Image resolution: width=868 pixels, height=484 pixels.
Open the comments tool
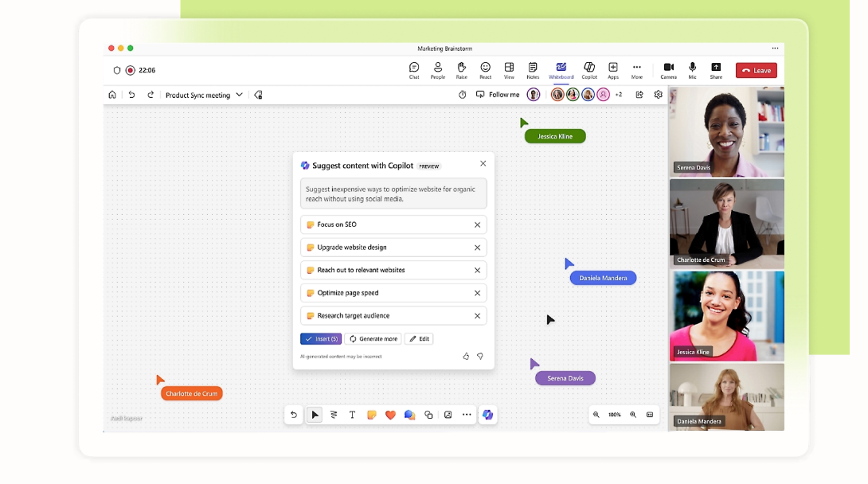[409, 415]
